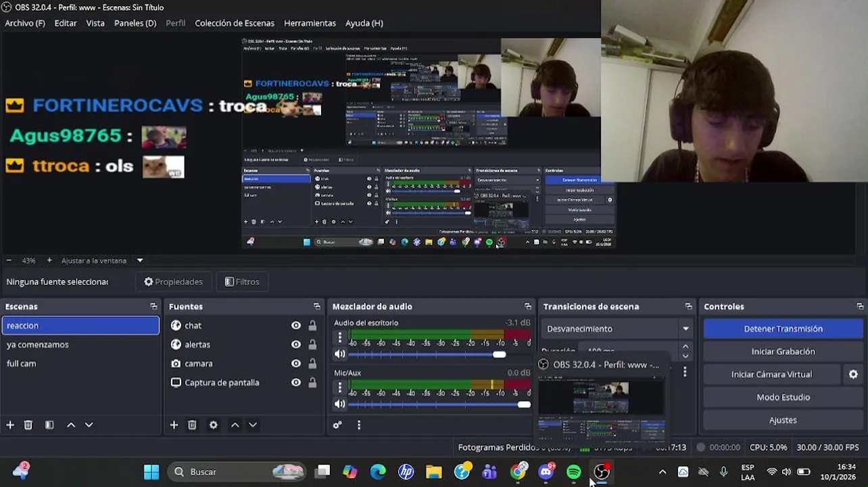This screenshot has width=868, height=487.
Task: Open the Paneles menu
Action: pos(135,23)
